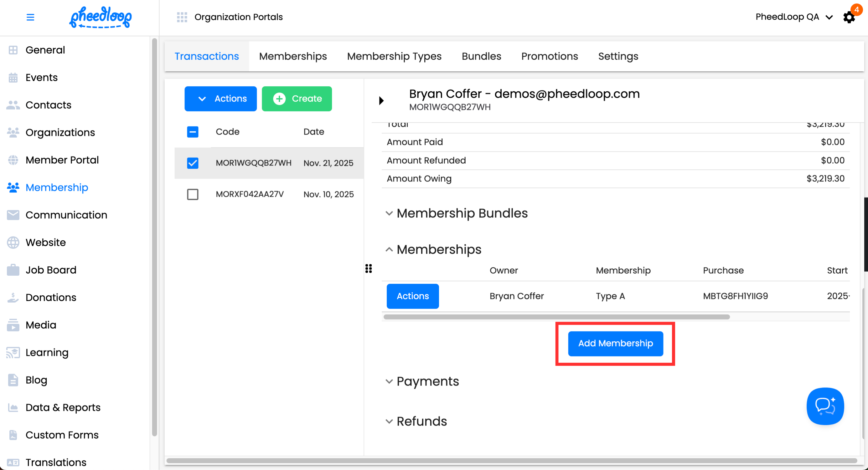Expand the Membership Bundles section

tap(462, 213)
